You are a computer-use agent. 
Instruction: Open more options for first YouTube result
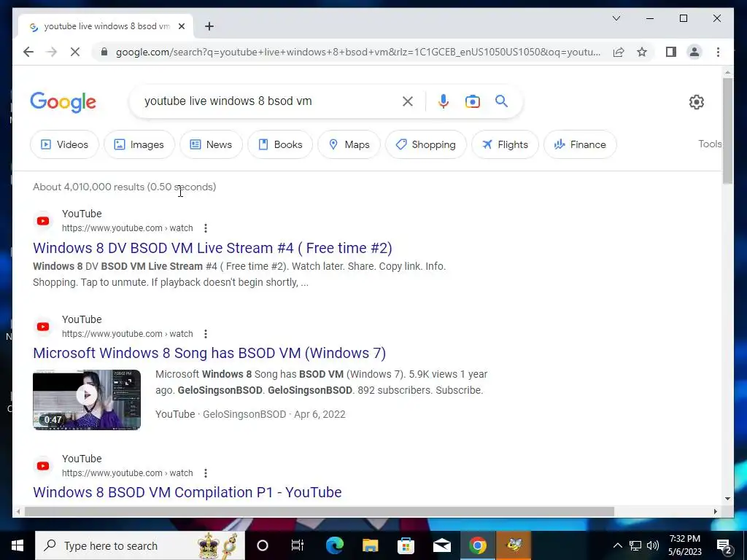tap(205, 228)
